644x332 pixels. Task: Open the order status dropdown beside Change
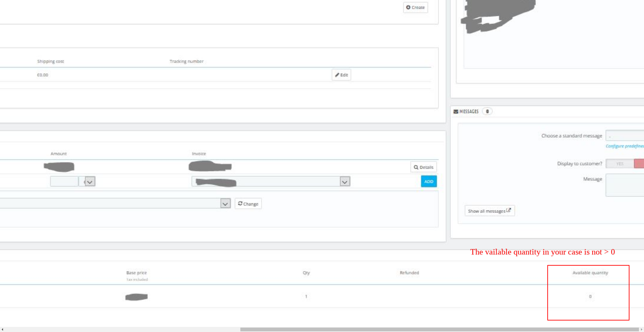pos(225,203)
